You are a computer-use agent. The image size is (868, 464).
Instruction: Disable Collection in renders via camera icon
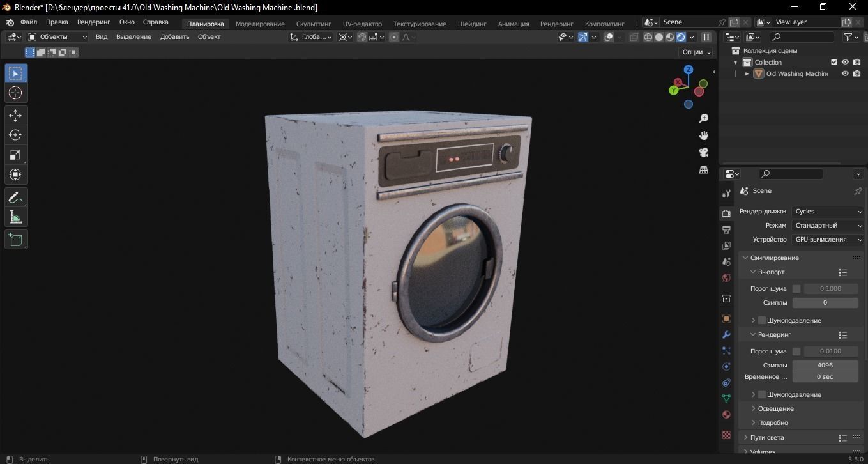pyautogui.click(x=857, y=62)
